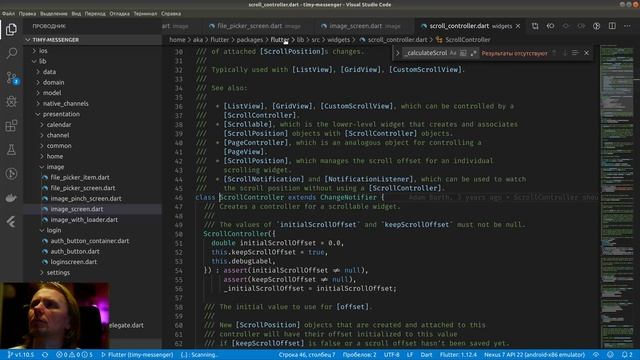Open the Run and Debug view
The height and width of the screenshot is (360, 640).
pos(11,101)
